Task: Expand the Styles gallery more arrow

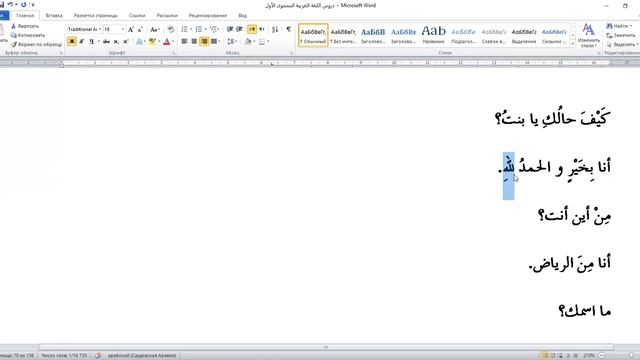Action: 573,44
